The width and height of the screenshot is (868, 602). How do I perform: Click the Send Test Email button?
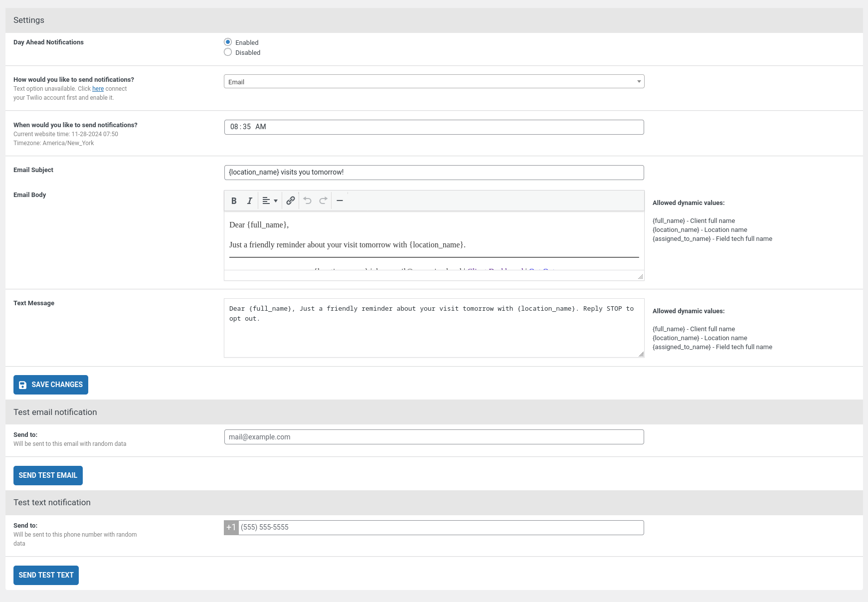point(48,475)
